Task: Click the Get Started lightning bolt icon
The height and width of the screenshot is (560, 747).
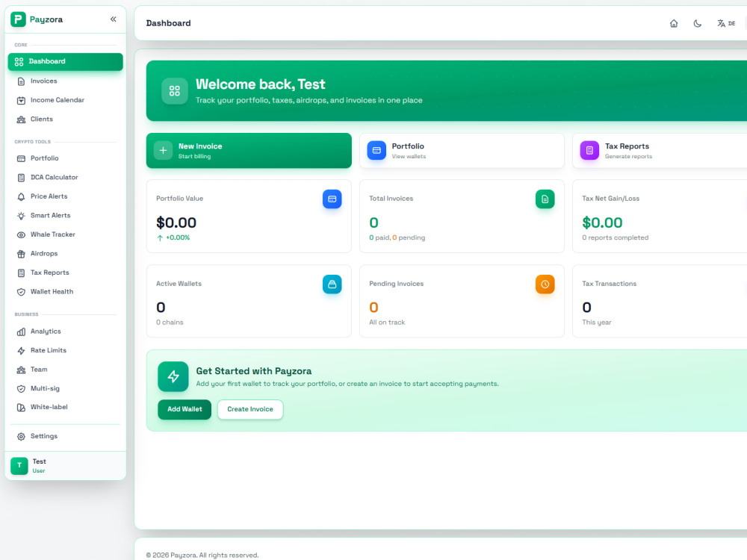Action: point(173,376)
